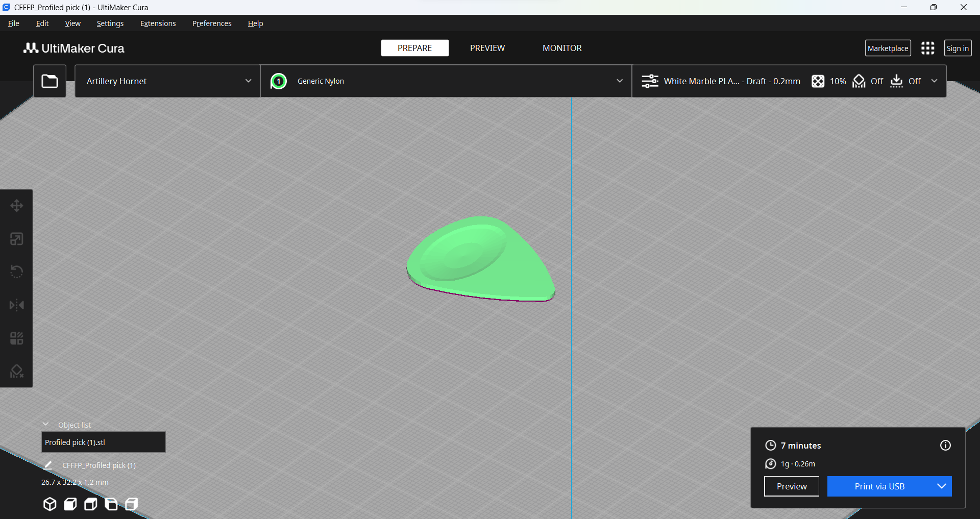The image size is (980, 519).
Task: Open the application switcher grid icon
Action: pyautogui.click(x=927, y=48)
